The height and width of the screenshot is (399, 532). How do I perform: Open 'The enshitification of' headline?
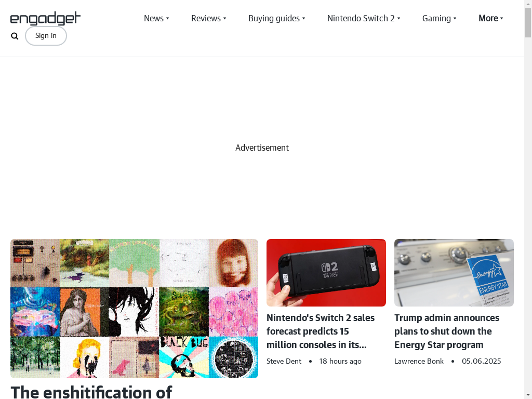[91, 392]
